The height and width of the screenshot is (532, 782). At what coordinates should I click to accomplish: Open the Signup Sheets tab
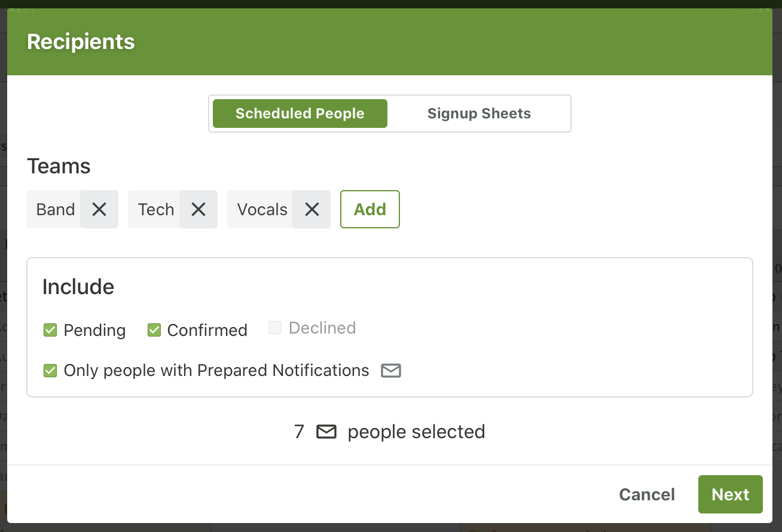click(479, 114)
